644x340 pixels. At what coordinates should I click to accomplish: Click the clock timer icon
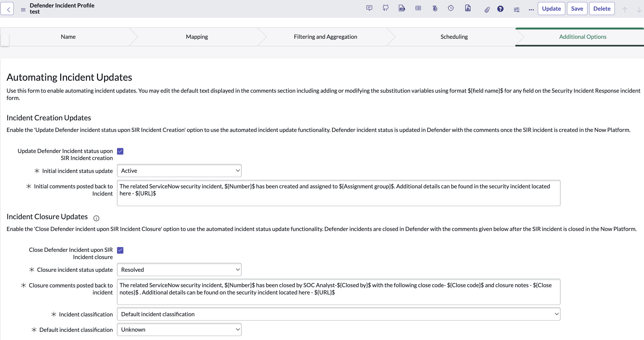(451, 8)
